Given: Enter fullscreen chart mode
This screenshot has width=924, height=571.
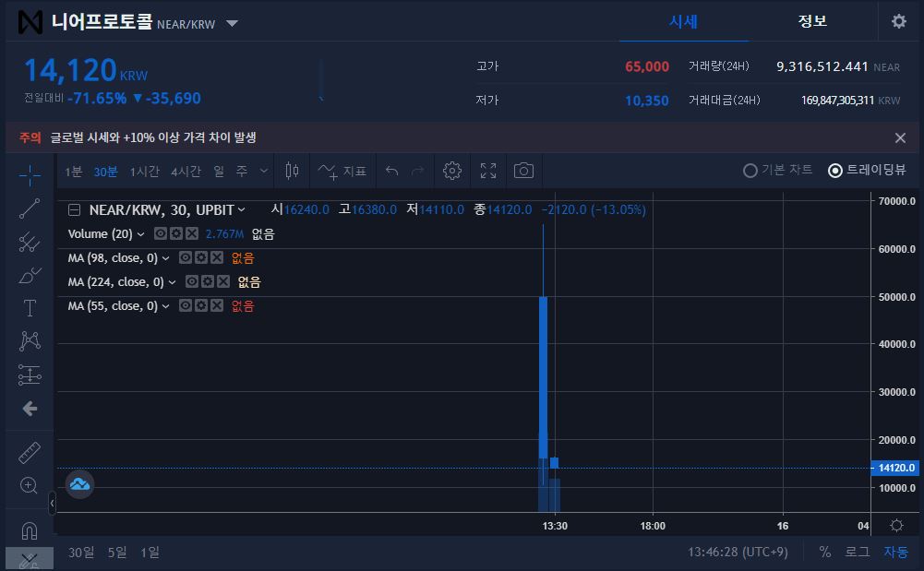Looking at the screenshot, I should (488, 171).
